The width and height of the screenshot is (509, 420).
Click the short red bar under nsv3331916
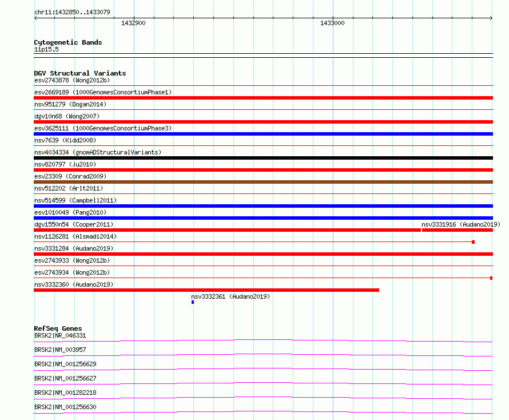(x=458, y=230)
